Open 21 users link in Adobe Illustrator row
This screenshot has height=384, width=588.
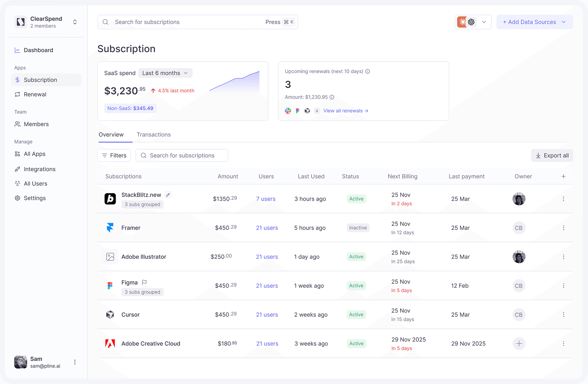click(267, 257)
